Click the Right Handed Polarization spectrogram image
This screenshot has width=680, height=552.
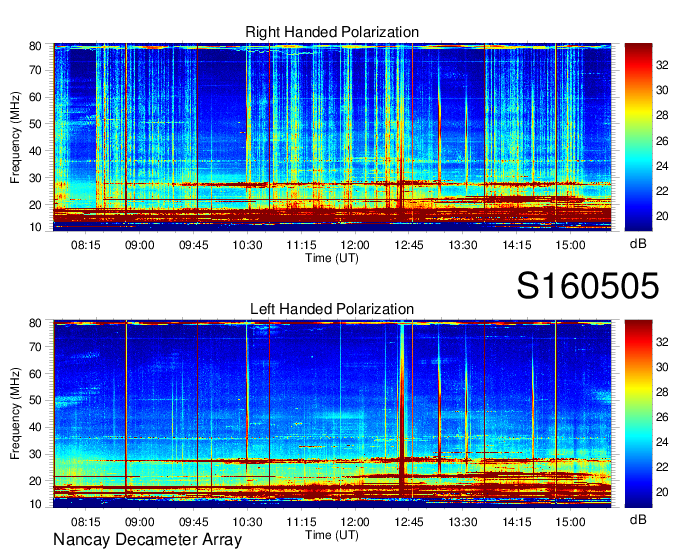click(x=332, y=137)
